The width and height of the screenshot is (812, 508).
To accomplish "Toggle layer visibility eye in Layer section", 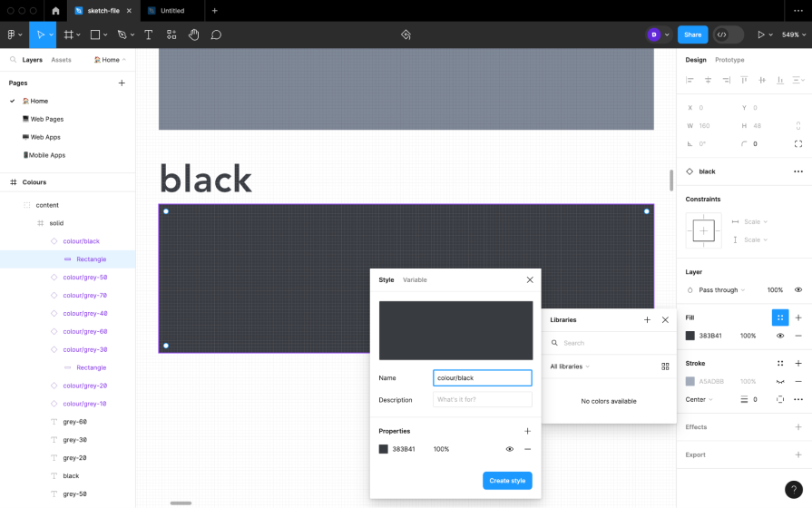I will [798, 290].
